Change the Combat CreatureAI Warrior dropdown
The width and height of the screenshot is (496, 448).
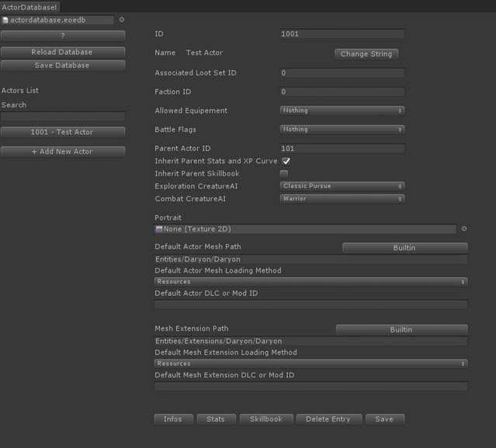(x=342, y=199)
